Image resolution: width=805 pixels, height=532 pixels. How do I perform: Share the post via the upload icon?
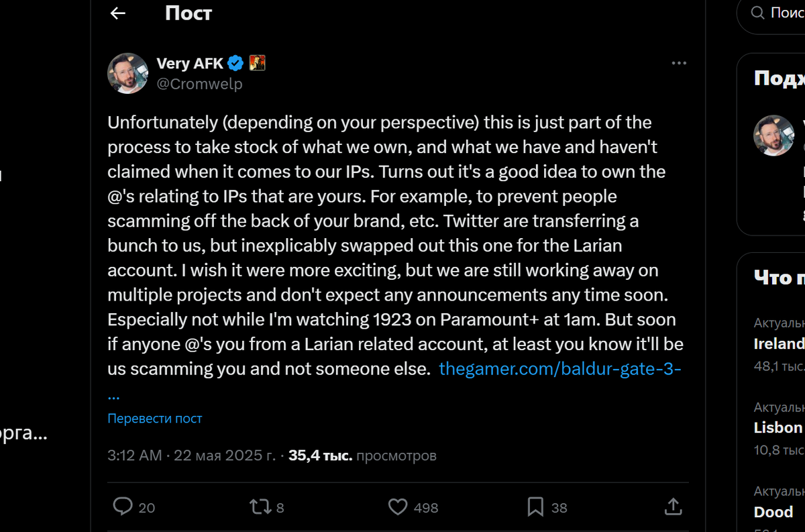pos(673,507)
